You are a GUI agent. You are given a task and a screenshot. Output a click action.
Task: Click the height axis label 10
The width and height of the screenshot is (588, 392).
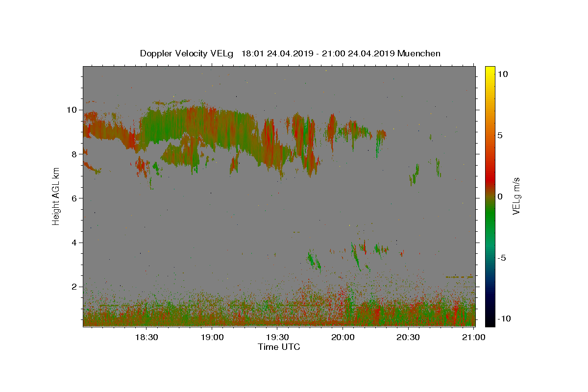(x=71, y=110)
